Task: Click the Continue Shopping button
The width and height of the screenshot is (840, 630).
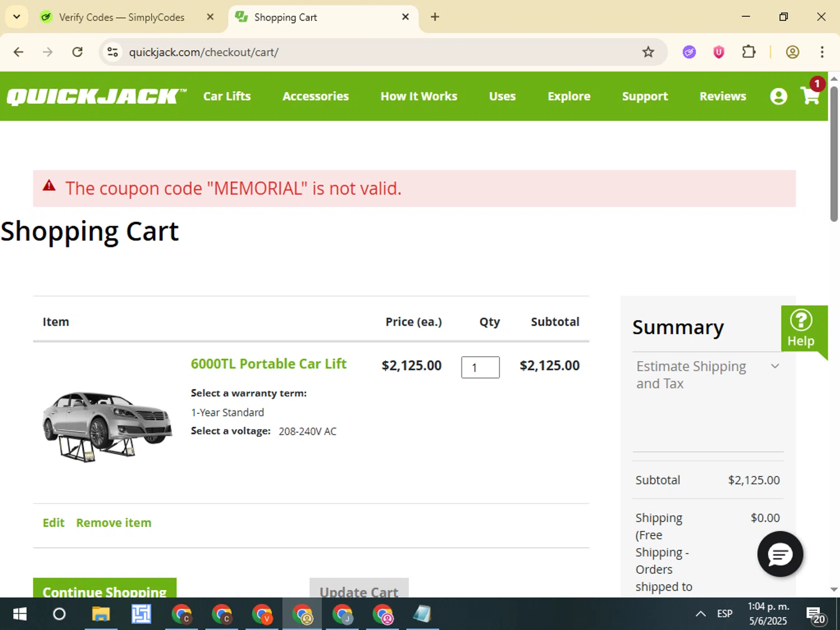Action: pos(105,588)
